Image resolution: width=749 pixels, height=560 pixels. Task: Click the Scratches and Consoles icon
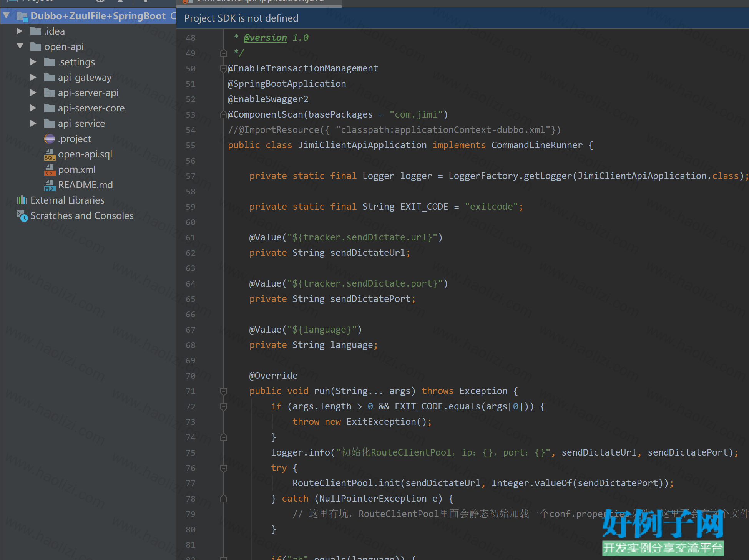pos(22,216)
